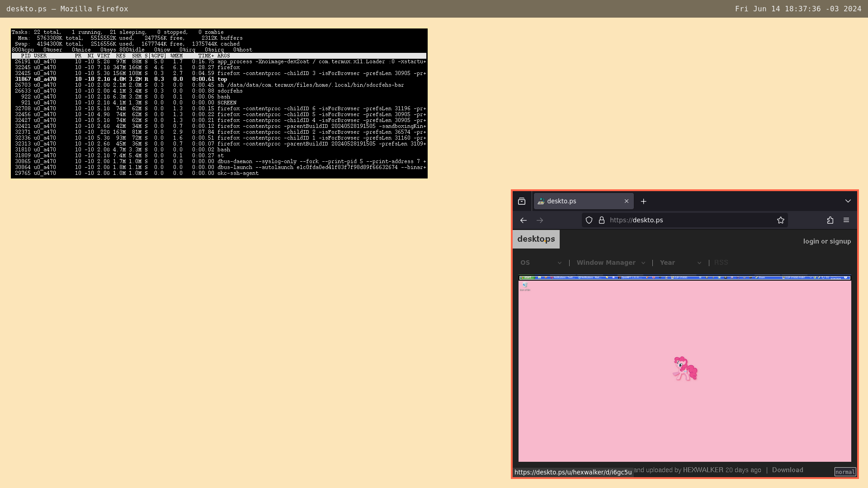Open the Firefox hamburger menu

[846, 220]
